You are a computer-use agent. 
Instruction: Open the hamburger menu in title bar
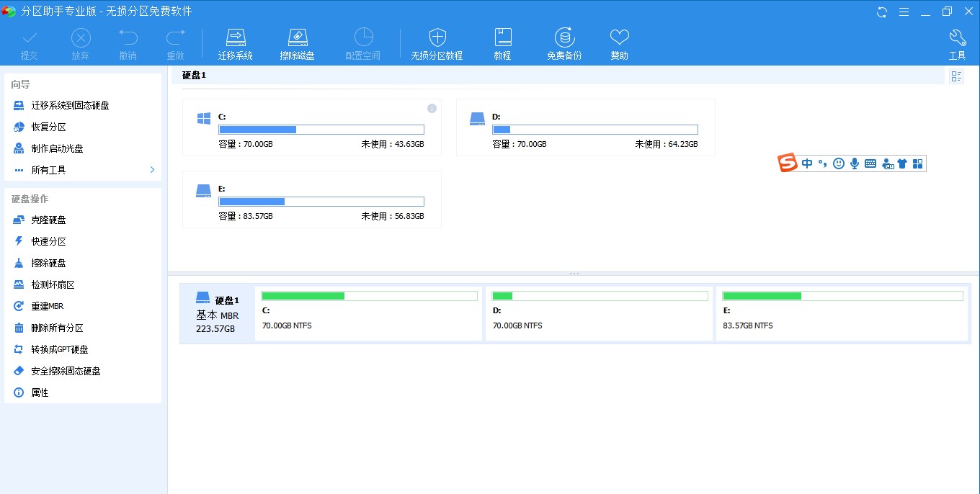point(904,12)
